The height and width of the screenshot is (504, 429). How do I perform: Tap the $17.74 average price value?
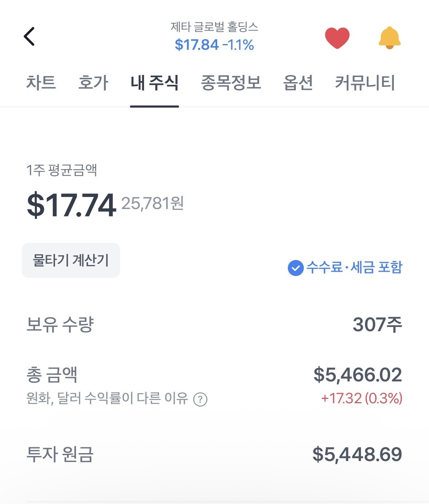pyautogui.click(x=71, y=205)
